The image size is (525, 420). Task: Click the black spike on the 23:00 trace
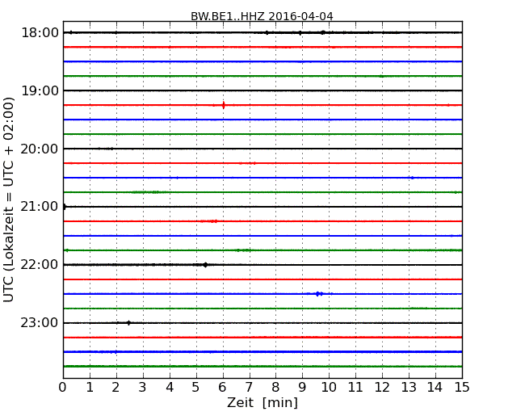(x=129, y=323)
